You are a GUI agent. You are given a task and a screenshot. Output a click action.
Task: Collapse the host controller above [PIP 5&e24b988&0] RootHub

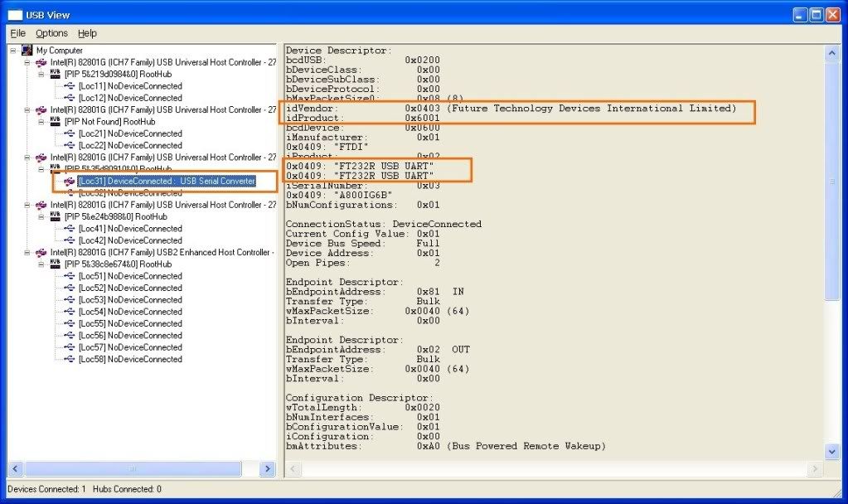(x=27, y=205)
